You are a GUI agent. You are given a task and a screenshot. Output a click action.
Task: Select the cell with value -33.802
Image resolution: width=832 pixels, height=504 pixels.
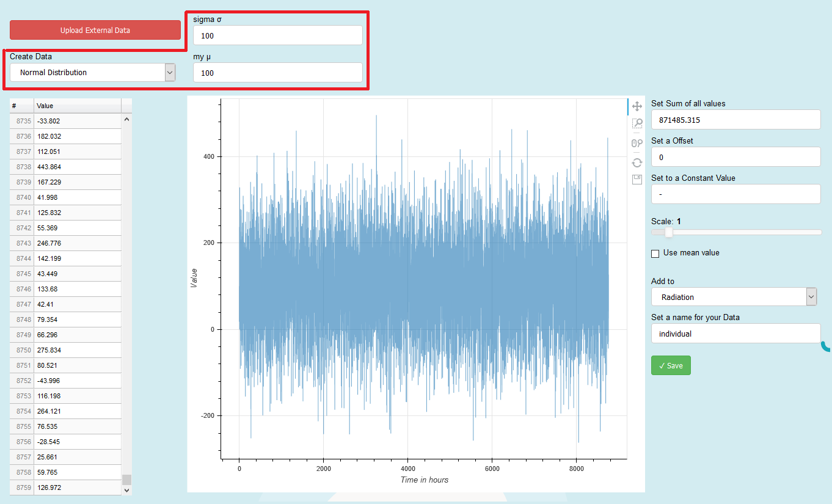(78, 121)
